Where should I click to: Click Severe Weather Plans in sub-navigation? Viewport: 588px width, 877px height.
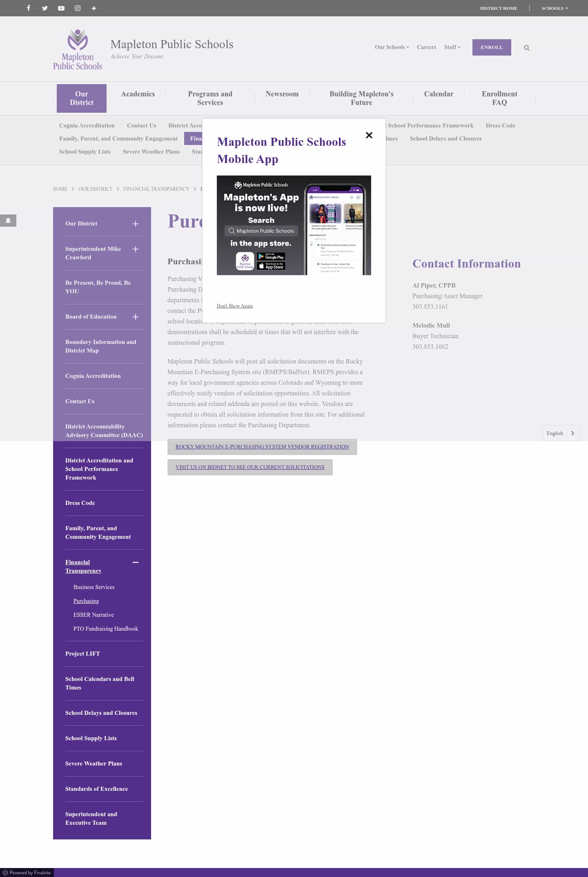click(151, 152)
